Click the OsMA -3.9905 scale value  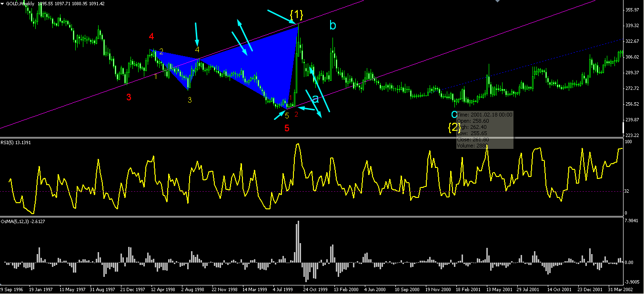[632, 282]
